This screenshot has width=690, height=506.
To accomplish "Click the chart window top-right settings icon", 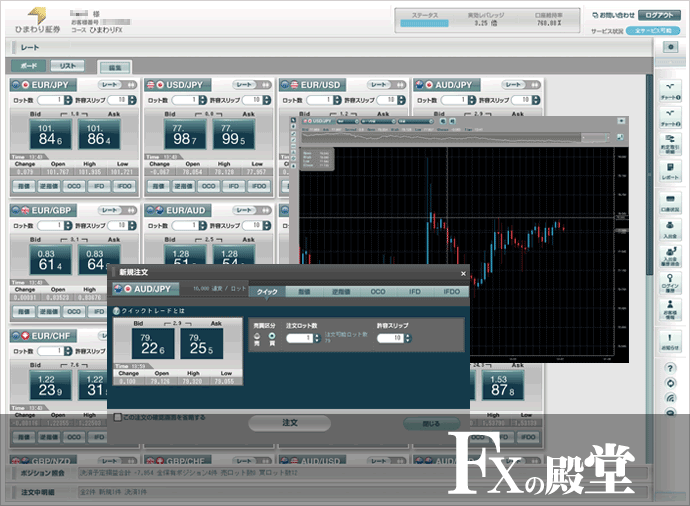I will (621, 121).
